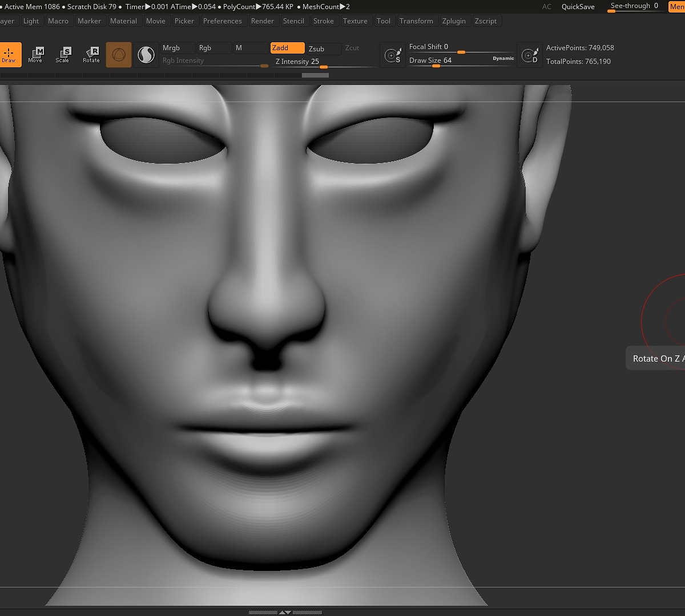Toggle Dynamic draw size

[503, 58]
